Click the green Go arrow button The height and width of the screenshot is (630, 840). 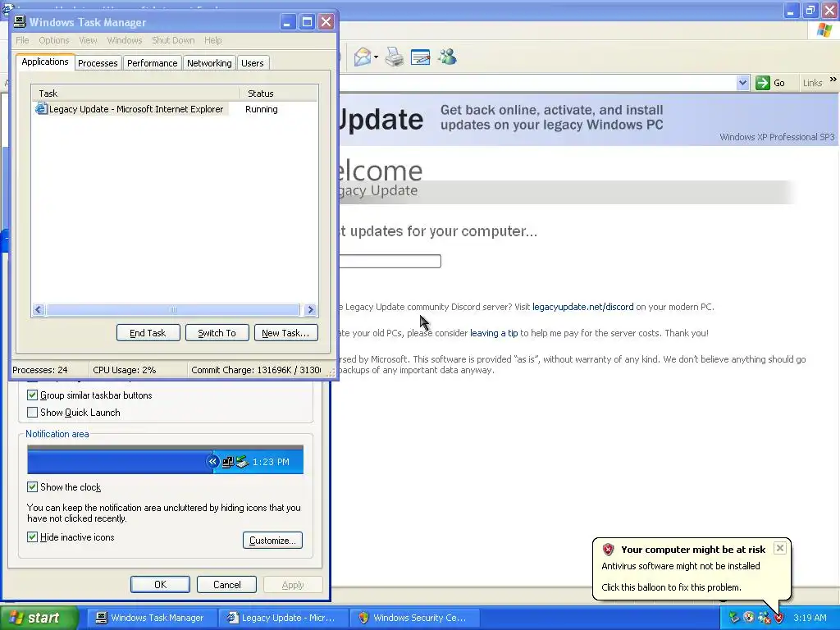tap(762, 83)
